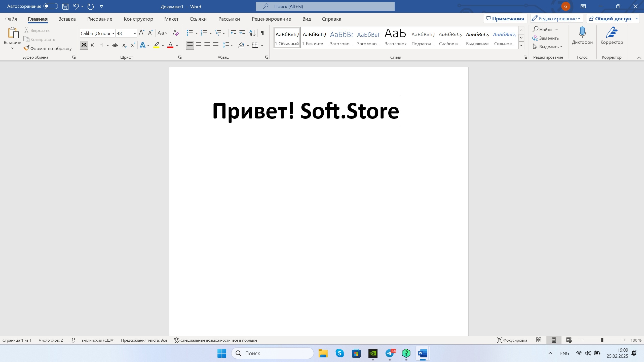Screen dimensions: 644x362
Task: Switch to the Вид tab
Action: pos(307,19)
